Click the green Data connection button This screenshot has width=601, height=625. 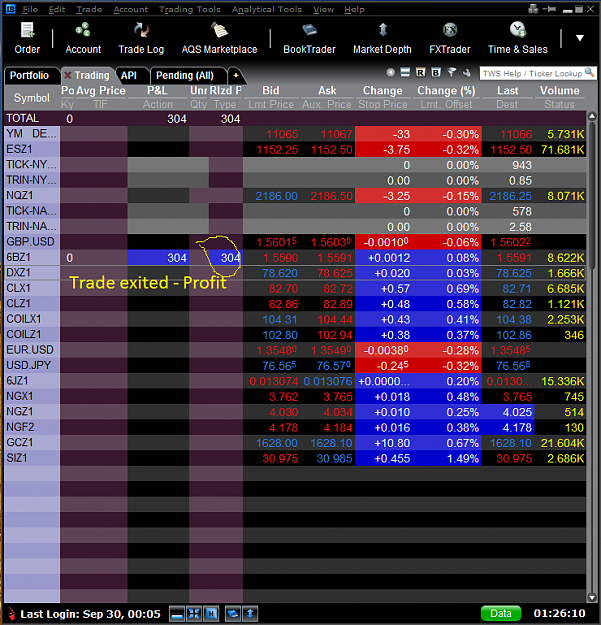point(501,613)
